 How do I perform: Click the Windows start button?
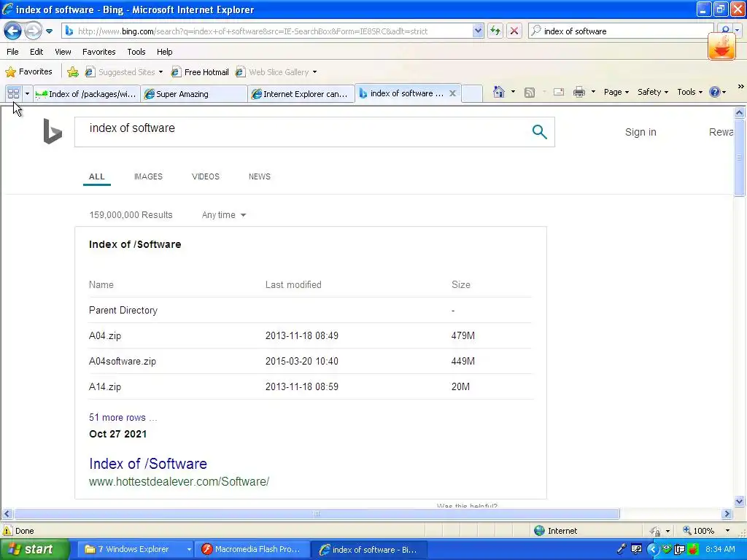35,550
